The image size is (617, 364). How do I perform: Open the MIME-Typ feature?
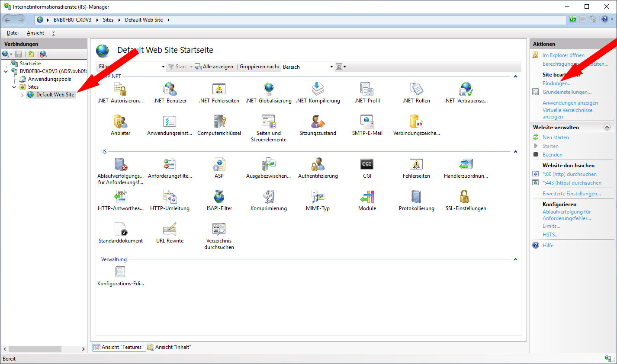pos(318,197)
